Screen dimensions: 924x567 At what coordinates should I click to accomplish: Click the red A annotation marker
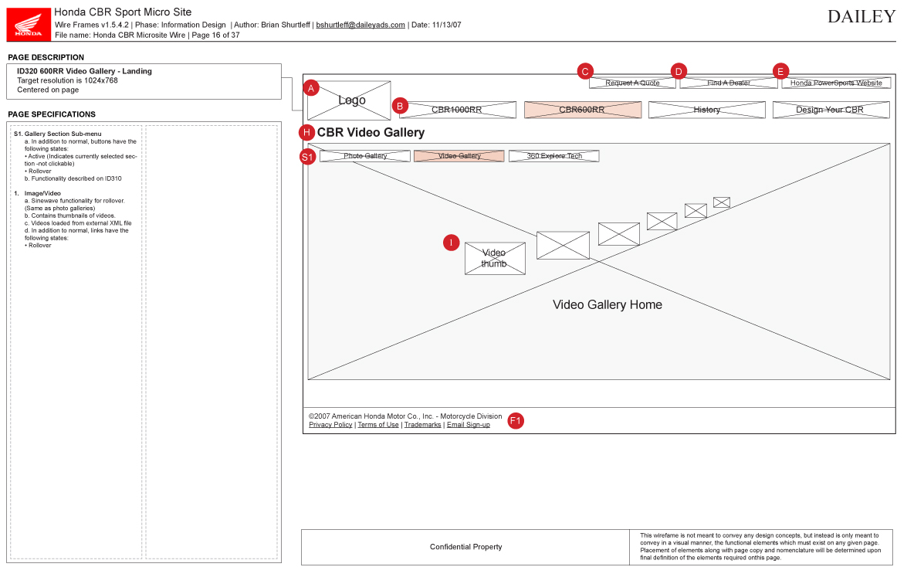311,88
